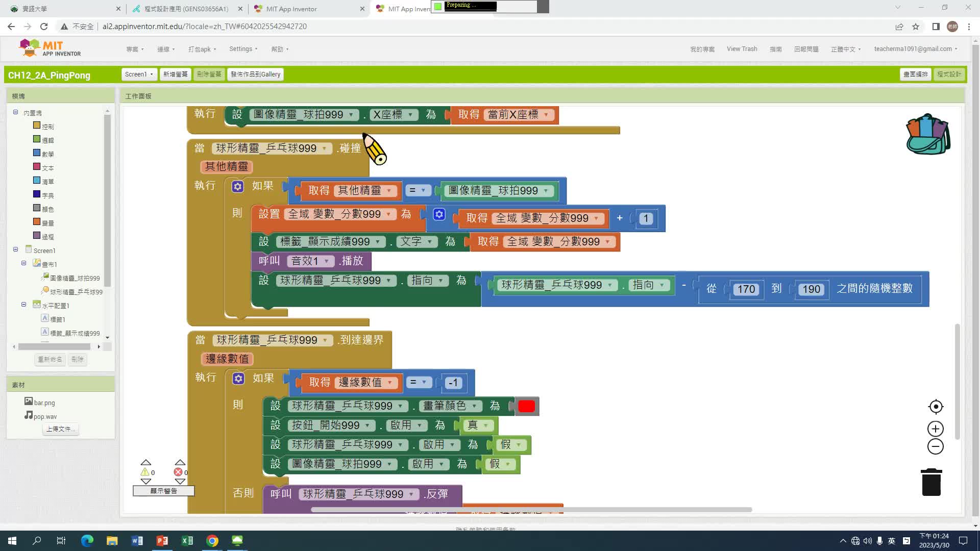The image size is (980, 551).
Task: Click the workspace trash can icon
Action: click(931, 482)
